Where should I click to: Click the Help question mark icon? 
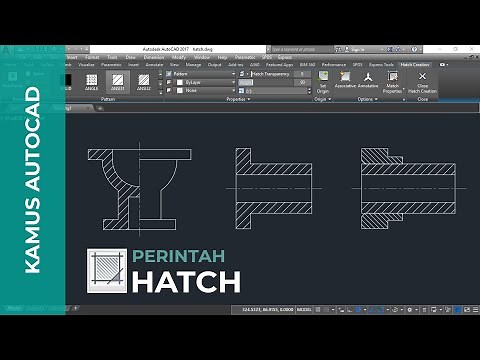414,49
